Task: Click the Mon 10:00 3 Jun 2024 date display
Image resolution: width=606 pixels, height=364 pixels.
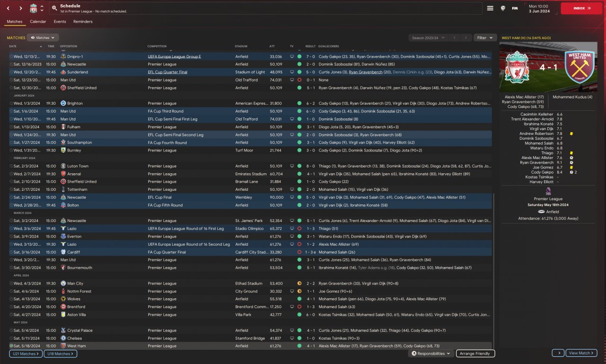Action: [x=541, y=9]
